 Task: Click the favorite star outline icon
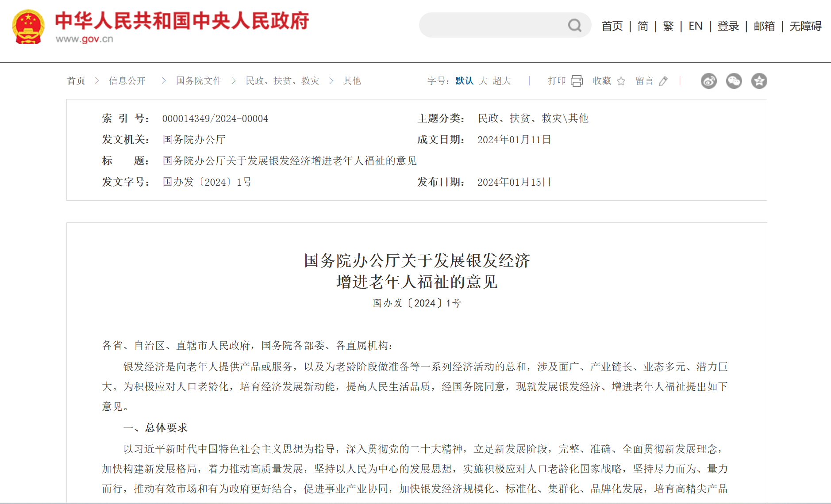coord(621,81)
